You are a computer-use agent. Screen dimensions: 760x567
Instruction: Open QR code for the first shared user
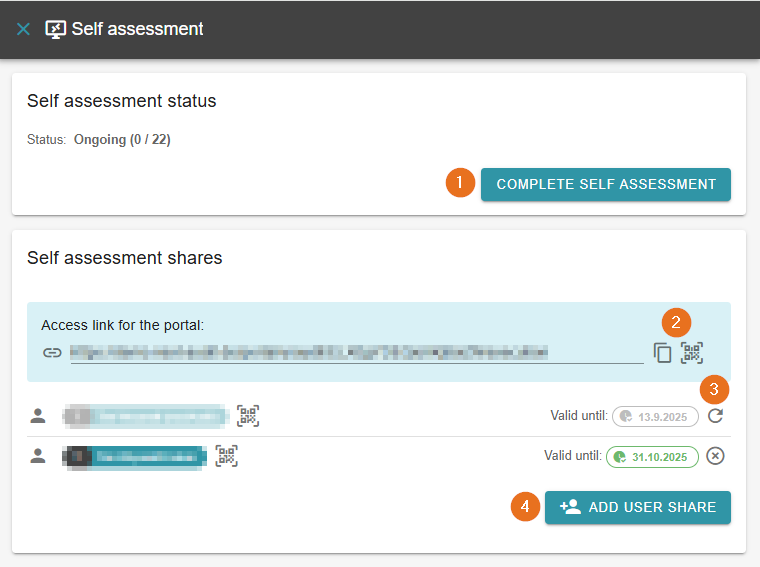248,416
